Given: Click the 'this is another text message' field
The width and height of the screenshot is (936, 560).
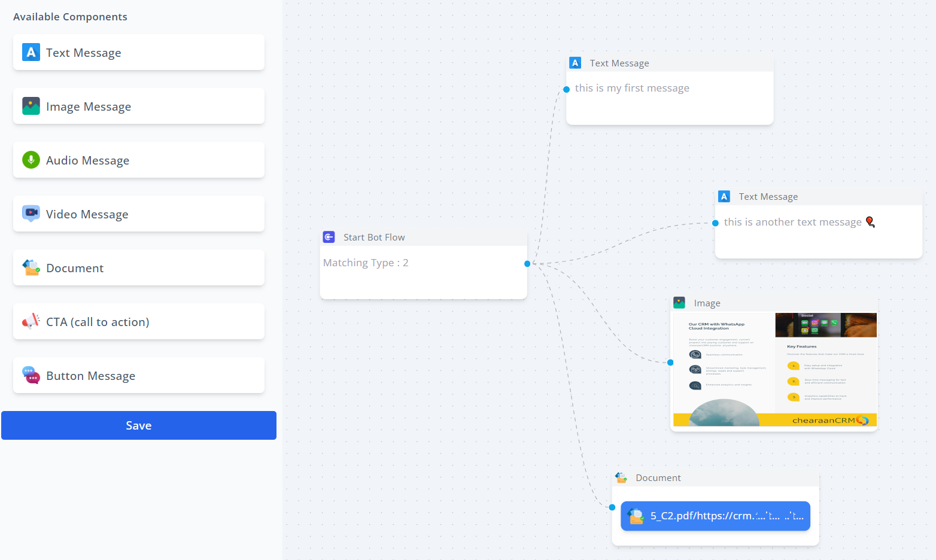Looking at the screenshot, I should (792, 223).
